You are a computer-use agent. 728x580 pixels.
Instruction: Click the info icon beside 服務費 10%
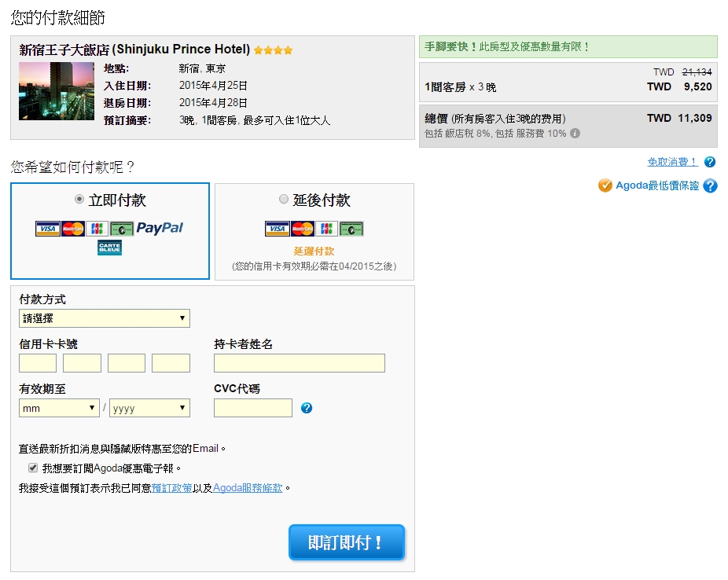click(x=575, y=134)
